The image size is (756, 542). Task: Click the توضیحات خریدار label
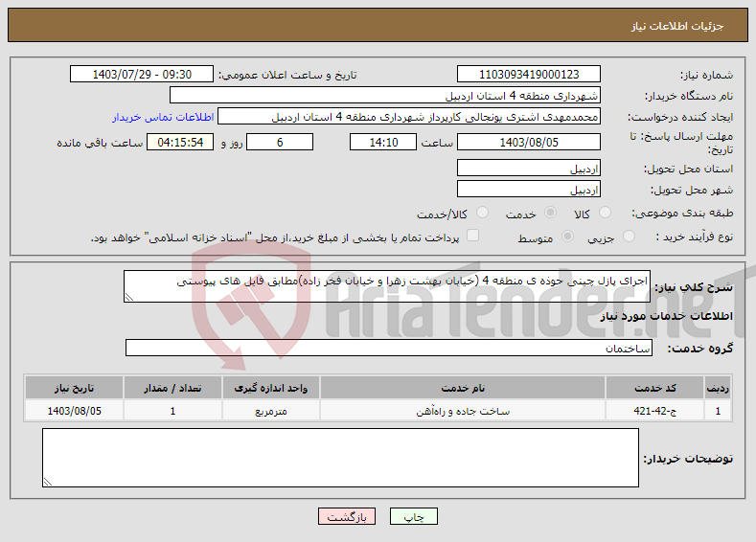(x=688, y=458)
